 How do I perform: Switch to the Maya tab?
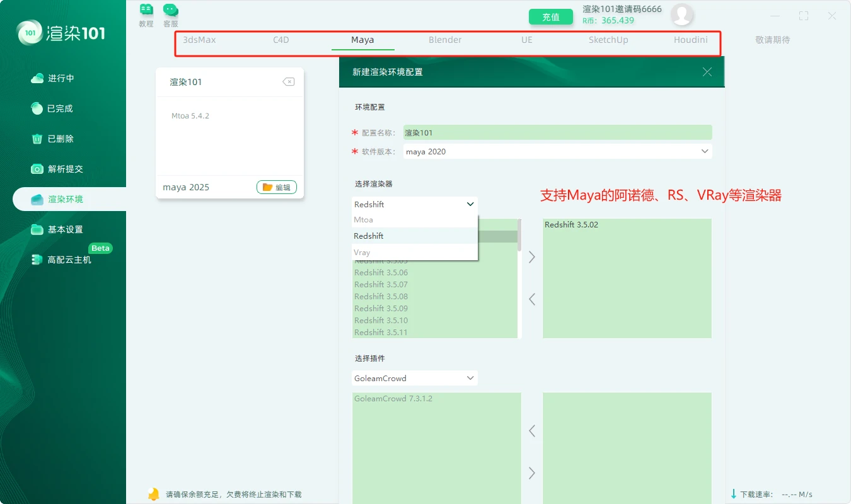pos(362,40)
